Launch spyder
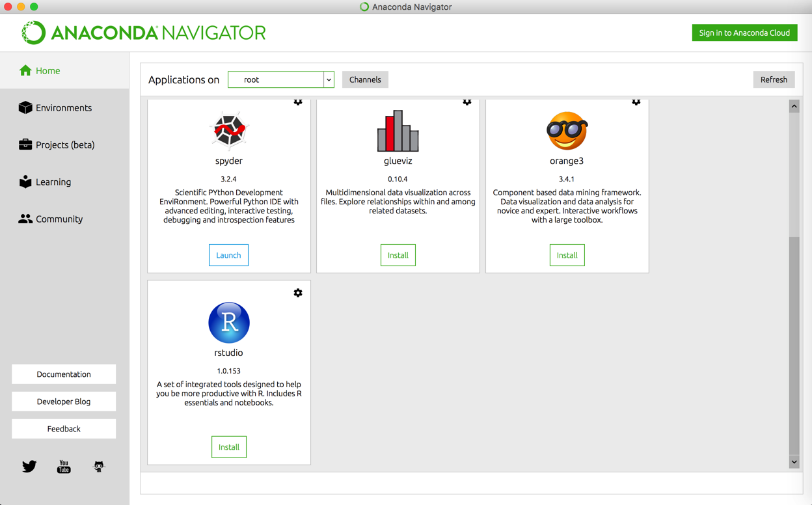The image size is (812, 505). pos(228,255)
